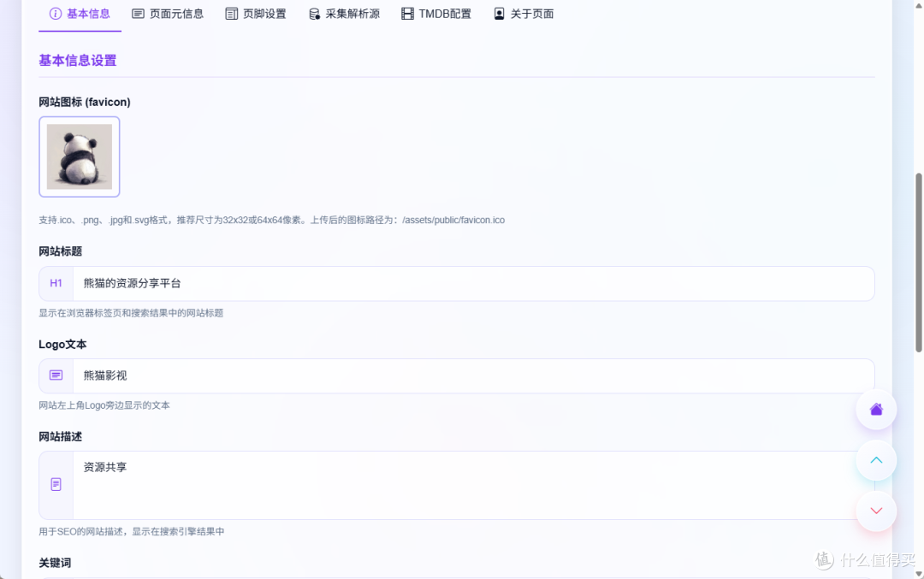The image size is (924, 579).
Task: Click the scrollbar down arrow
Action: [x=918, y=574]
